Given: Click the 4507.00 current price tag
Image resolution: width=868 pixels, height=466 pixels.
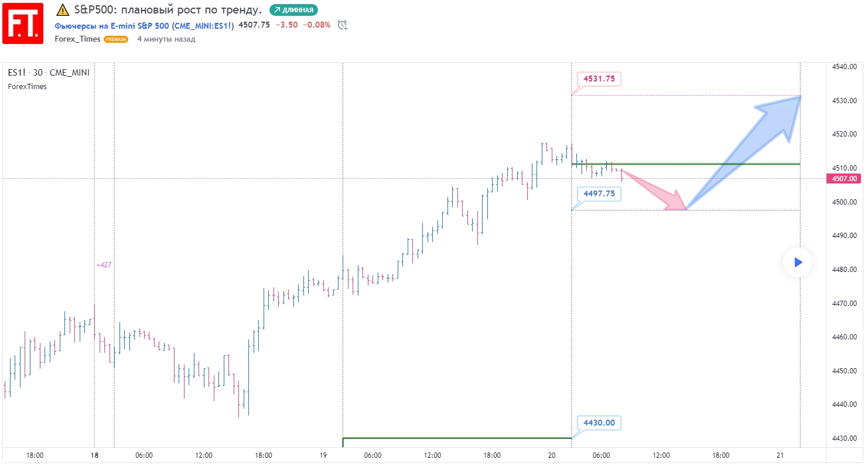Looking at the screenshot, I should click(843, 179).
